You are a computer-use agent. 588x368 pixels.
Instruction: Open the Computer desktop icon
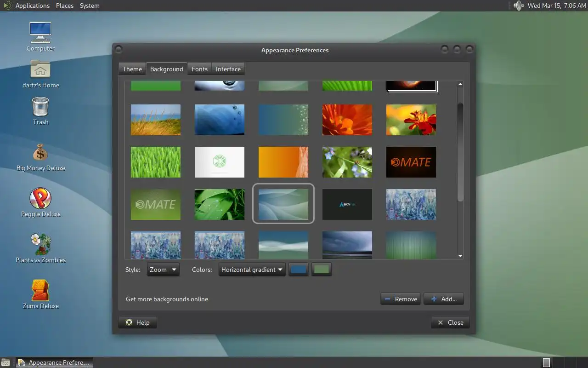pyautogui.click(x=40, y=36)
